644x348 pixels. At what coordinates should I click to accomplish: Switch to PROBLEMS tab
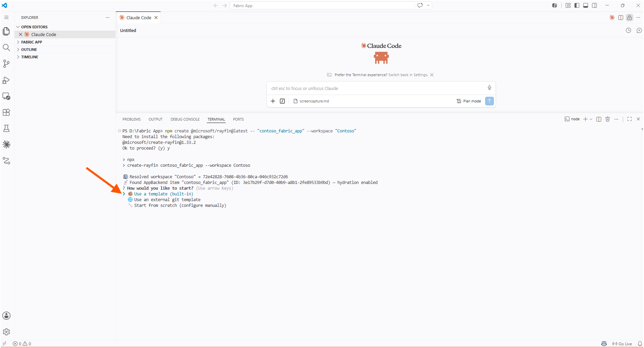tap(132, 119)
